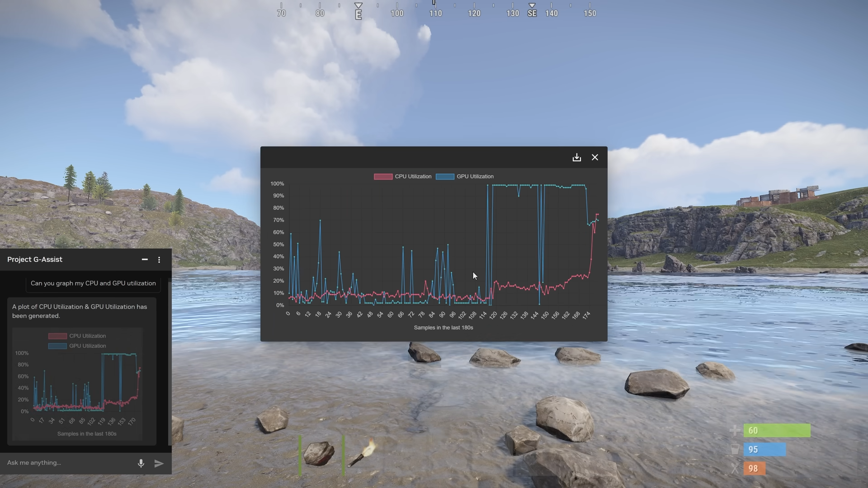Click the download chart icon
The image size is (868, 488).
576,157
